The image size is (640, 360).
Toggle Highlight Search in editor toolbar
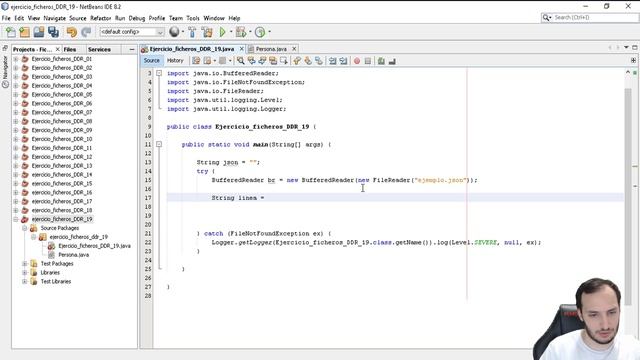[273, 61]
